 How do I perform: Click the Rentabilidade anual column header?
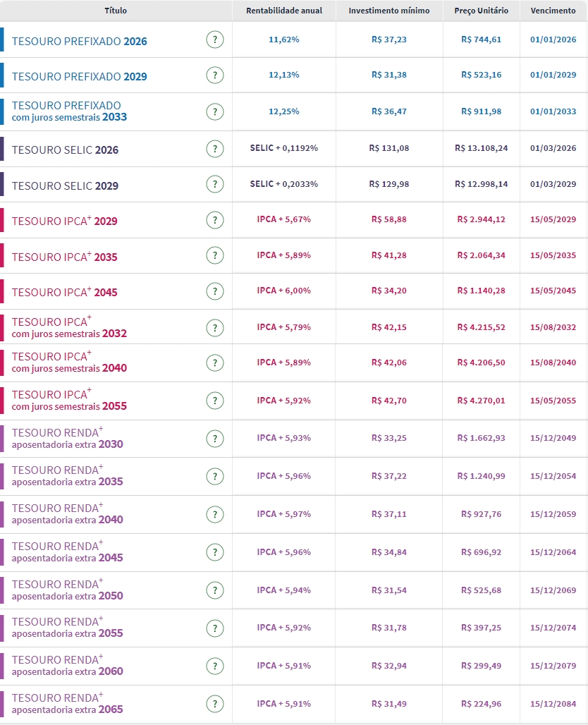coord(284,11)
